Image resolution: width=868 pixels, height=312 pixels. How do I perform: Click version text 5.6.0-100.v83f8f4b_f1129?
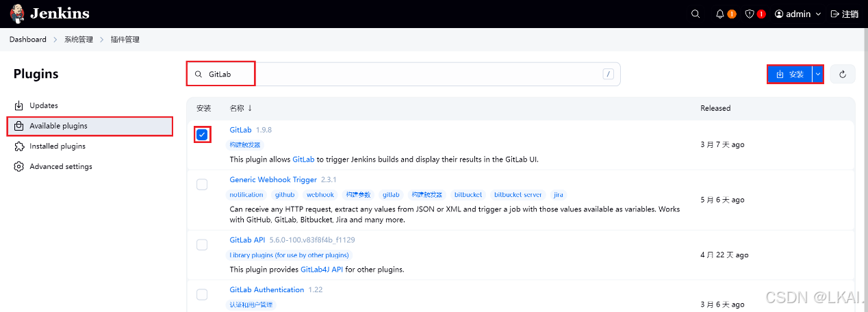[312, 240]
